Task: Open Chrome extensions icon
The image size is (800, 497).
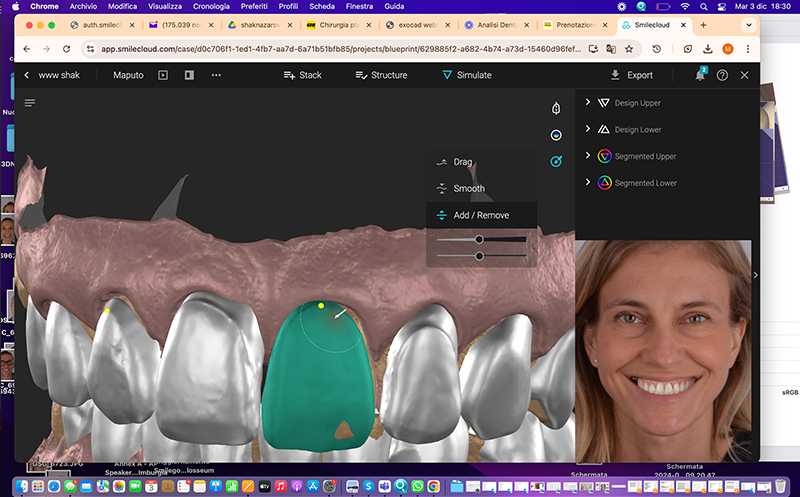Action: pos(688,49)
